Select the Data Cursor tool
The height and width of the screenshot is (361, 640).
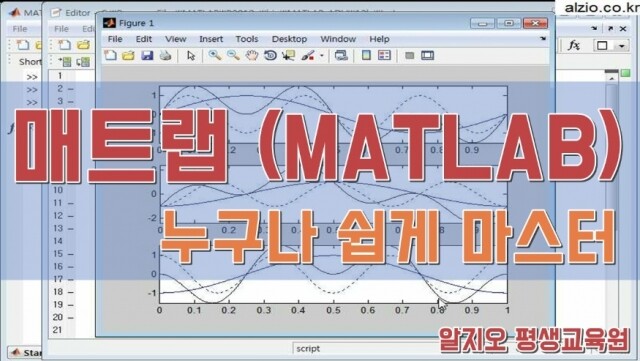[x=289, y=55]
